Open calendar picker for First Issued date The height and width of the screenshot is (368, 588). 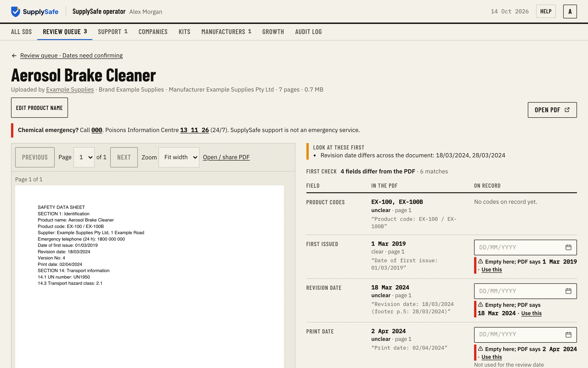coord(568,247)
